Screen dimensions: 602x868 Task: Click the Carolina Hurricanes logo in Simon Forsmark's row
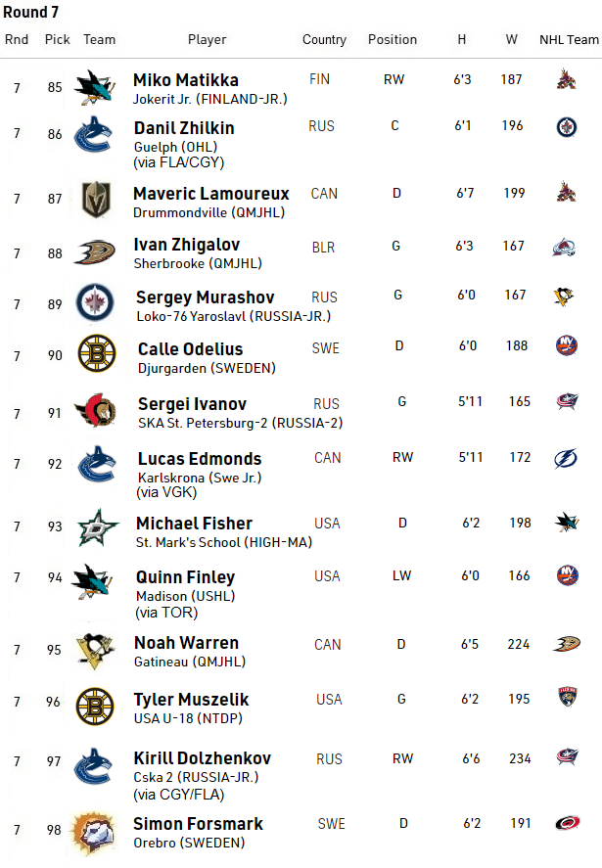click(568, 823)
